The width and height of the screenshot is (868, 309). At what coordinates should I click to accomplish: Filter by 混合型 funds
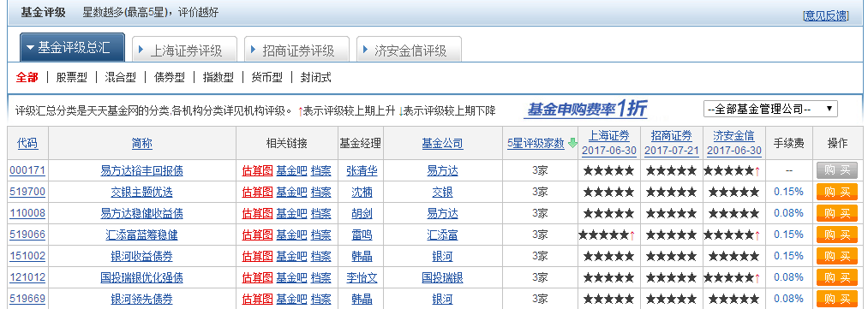click(120, 77)
